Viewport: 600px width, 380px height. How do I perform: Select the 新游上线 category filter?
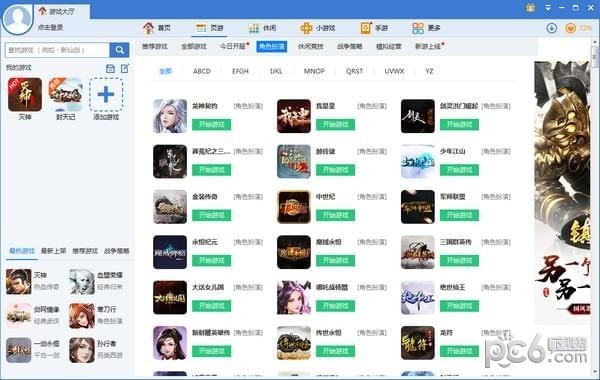pos(428,46)
